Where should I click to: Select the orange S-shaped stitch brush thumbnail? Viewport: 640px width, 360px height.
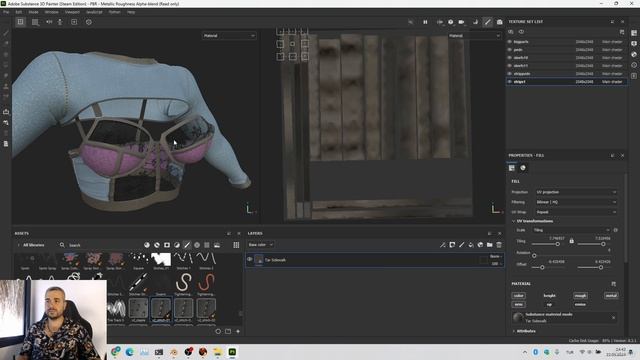point(206,282)
